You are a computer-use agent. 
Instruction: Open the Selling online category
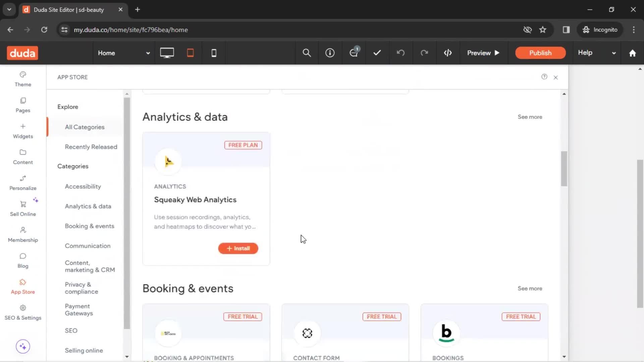84,350
